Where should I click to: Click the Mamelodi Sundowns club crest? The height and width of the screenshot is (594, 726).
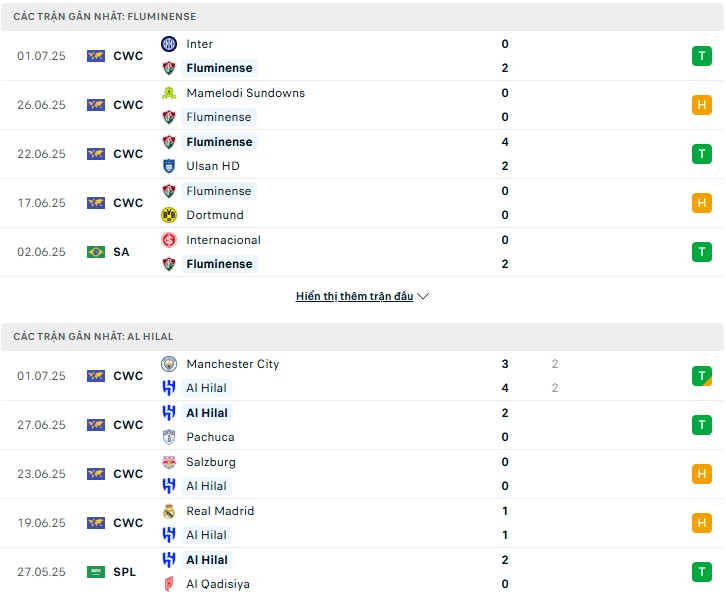(169, 93)
